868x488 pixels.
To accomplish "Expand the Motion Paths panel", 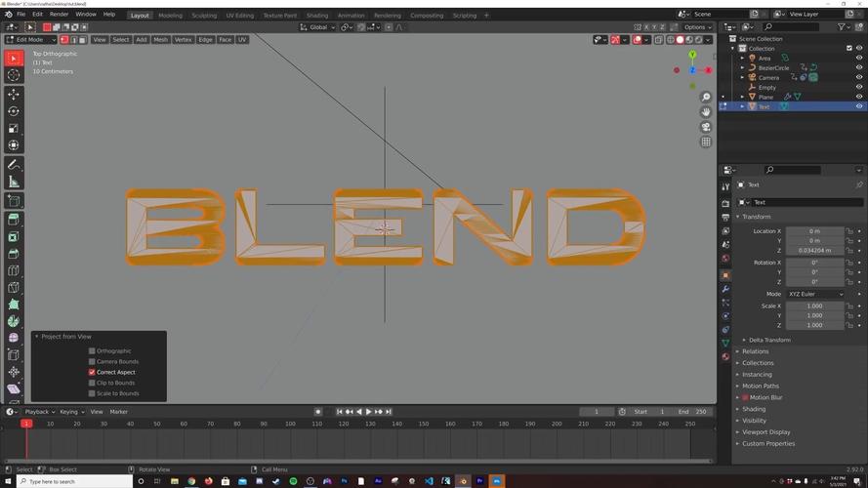I will (760, 386).
